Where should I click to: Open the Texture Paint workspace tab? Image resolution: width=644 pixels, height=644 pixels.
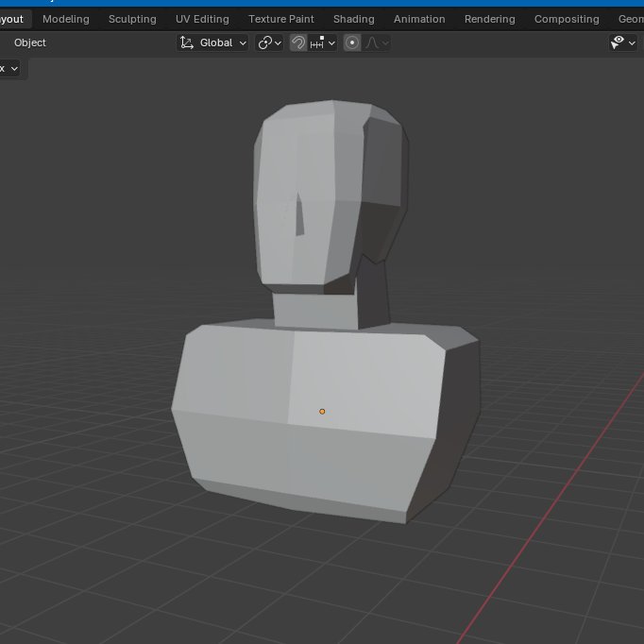(x=281, y=19)
